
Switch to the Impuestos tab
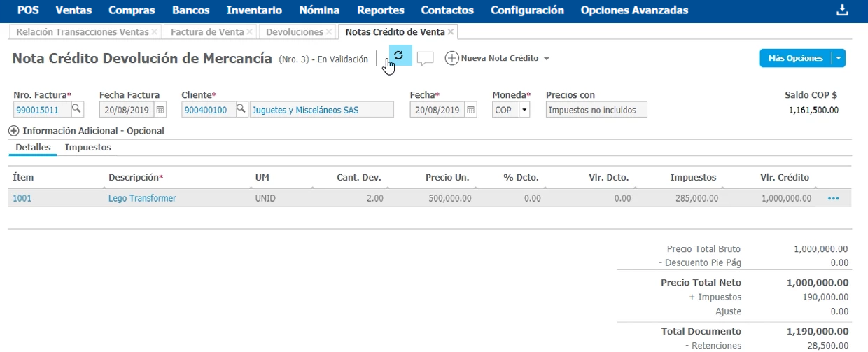tap(87, 148)
